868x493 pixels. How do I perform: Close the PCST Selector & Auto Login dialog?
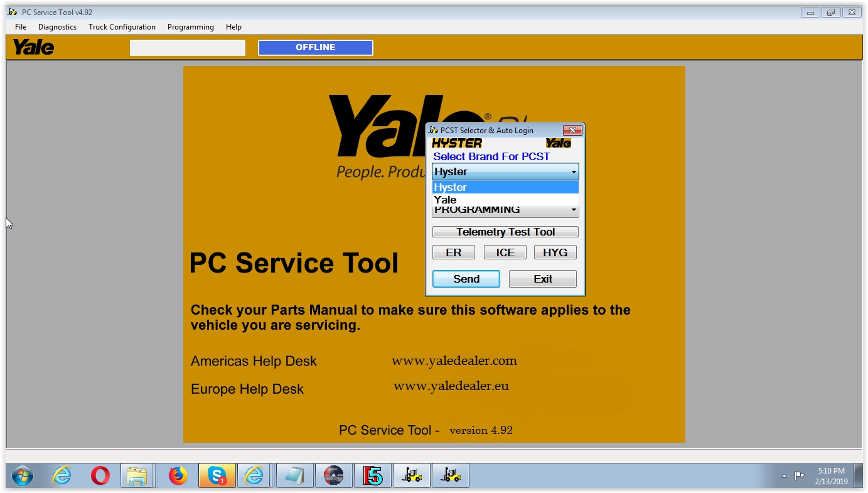point(572,131)
